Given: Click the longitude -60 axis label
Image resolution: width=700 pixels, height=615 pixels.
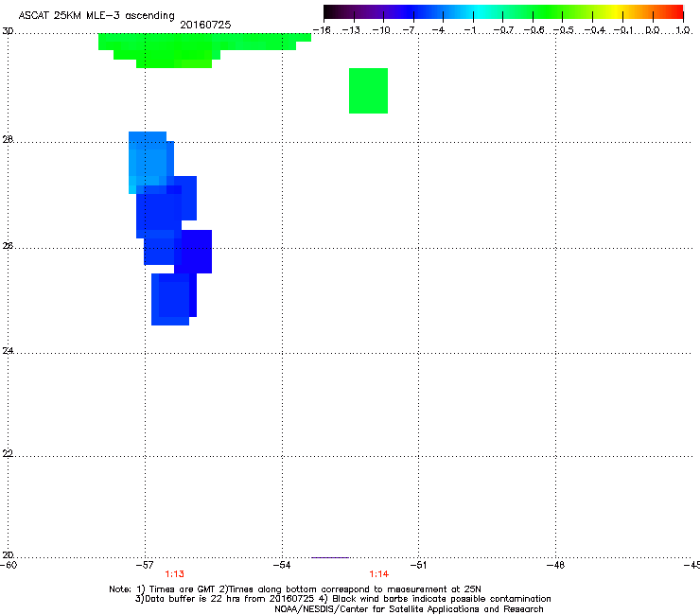Looking at the screenshot, I should click(9, 565).
